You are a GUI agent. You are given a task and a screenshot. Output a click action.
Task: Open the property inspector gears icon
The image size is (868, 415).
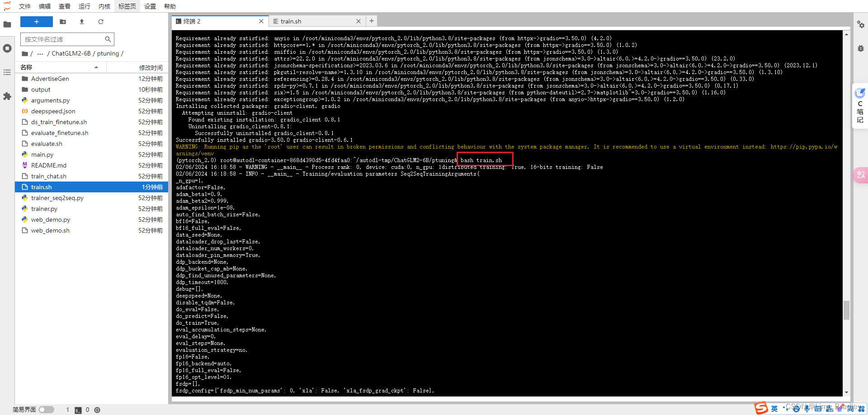(861, 24)
